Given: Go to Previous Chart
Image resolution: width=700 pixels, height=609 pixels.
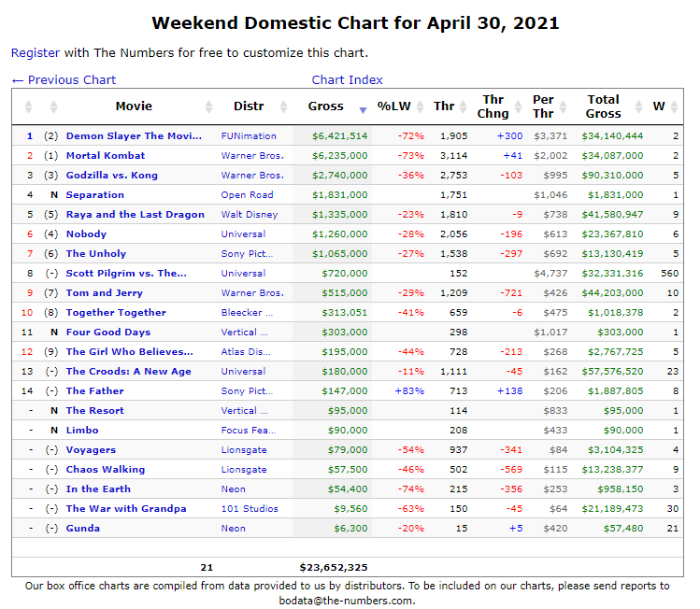Looking at the screenshot, I should (x=64, y=80).
